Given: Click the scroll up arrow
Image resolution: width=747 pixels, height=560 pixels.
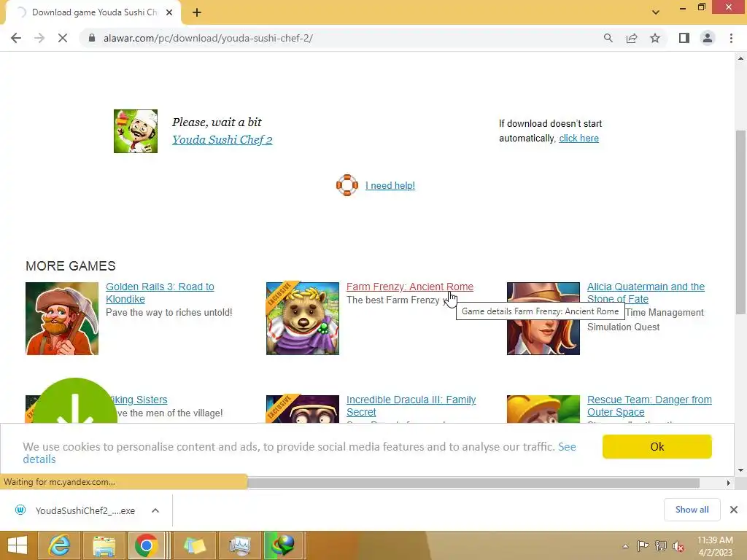Looking at the screenshot, I should click(x=740, y=58).
